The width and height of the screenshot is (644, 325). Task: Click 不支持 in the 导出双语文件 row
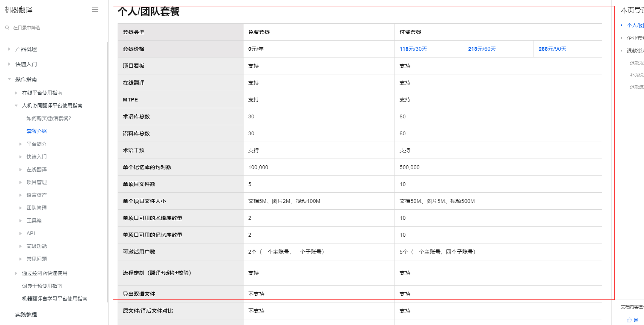tap(256, 294)
